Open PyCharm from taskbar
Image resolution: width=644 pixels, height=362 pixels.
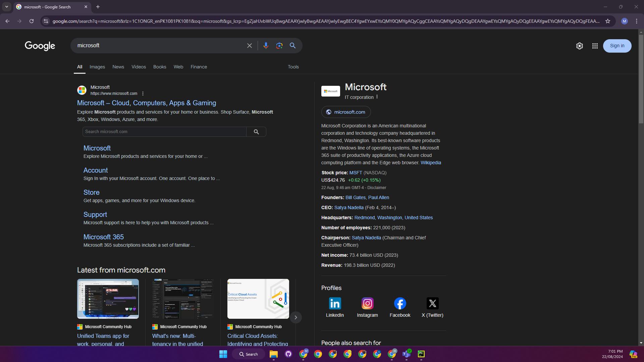[x=421, y=354]
